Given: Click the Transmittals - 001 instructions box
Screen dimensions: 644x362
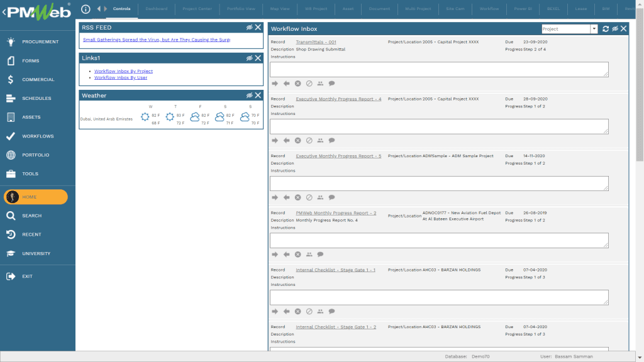Looking at the screenshot, I should click(x=439, y=69).
